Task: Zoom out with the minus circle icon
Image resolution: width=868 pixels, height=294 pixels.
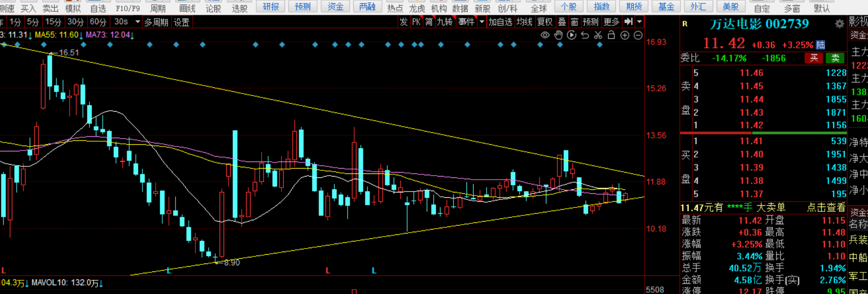Action: pyautogui.click(x=638, y=35)
